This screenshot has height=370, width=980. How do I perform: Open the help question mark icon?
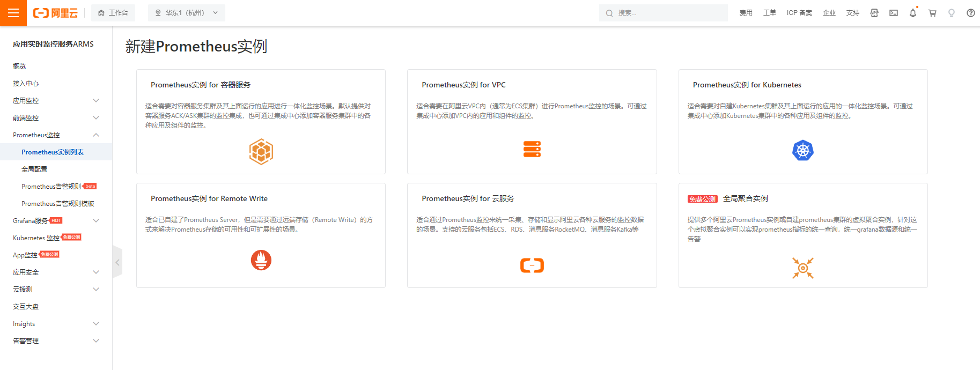[x=971, y=13]
